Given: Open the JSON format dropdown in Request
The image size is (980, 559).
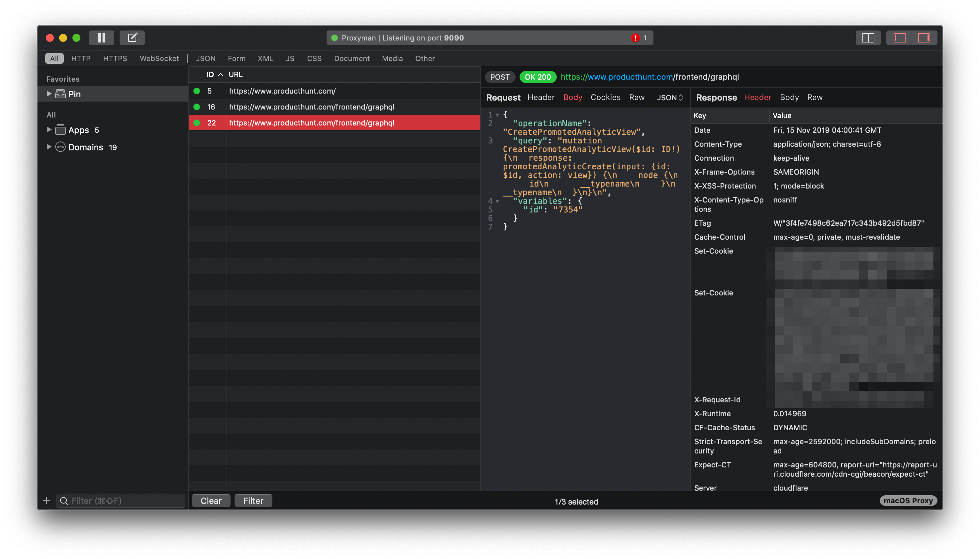Looking at the screenshot, I should tap(670, 98).
